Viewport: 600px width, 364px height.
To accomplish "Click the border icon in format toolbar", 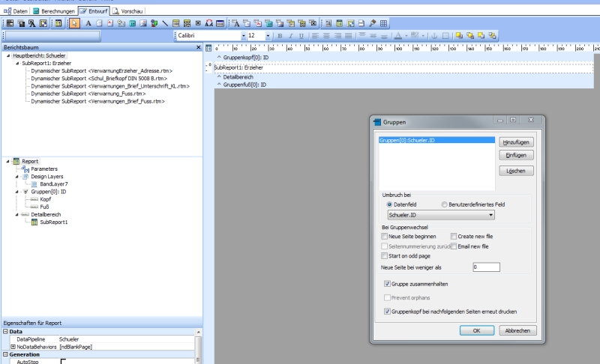I will click(x=445, y=35).
